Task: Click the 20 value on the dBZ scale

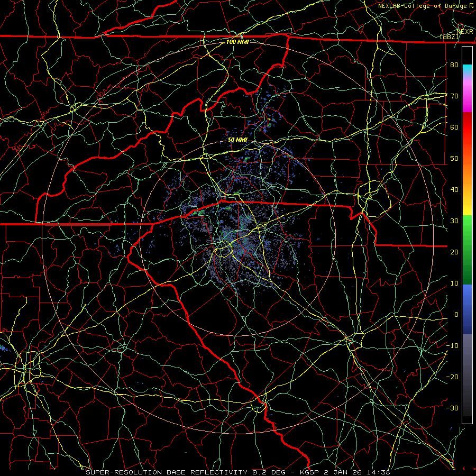Action: [x=454, y=252]
